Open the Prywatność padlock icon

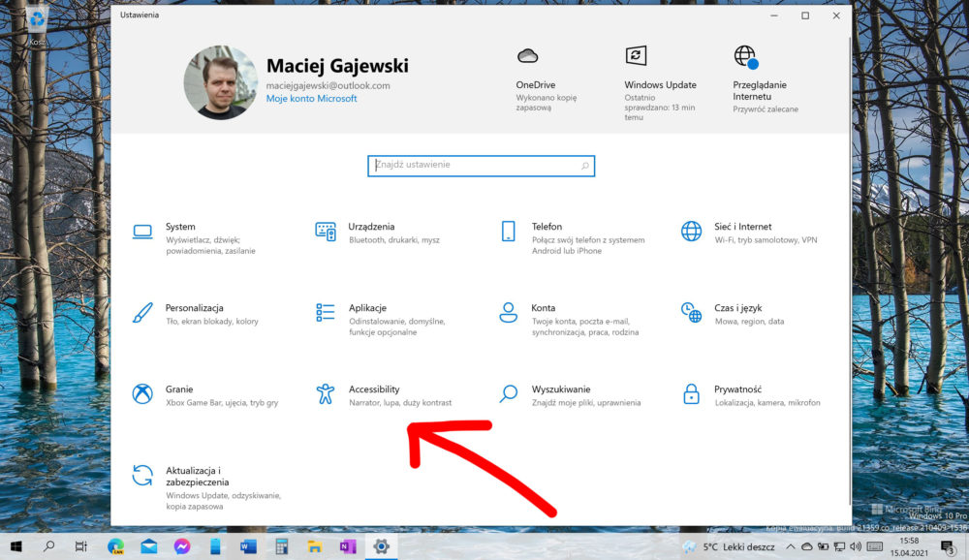point(691,393)
